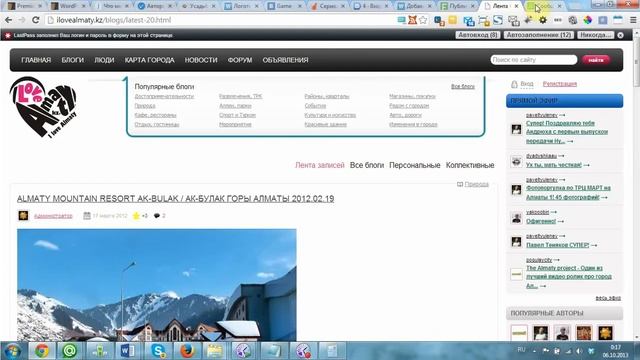Open the БЛОГИ menu item

(x=73, y=60)
